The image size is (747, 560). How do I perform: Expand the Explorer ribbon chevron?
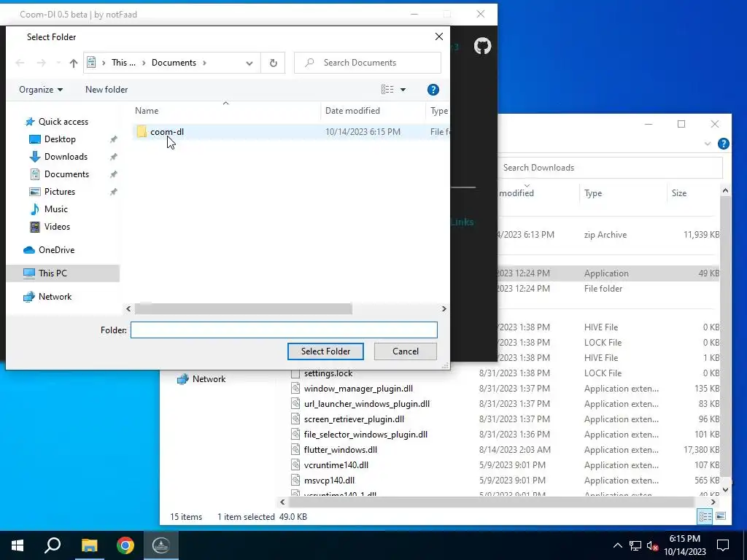pos(708,144)
